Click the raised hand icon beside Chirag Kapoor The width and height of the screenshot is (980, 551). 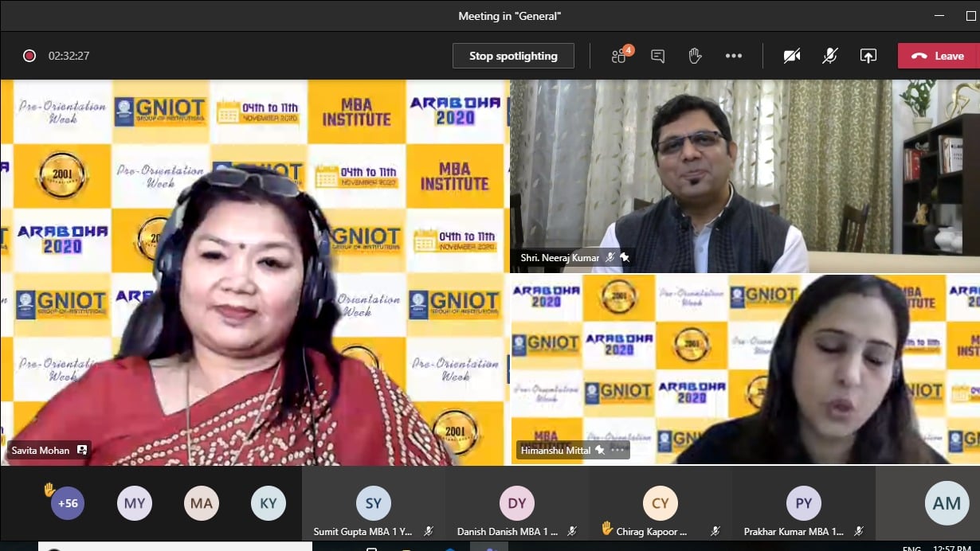coord(607,529)
